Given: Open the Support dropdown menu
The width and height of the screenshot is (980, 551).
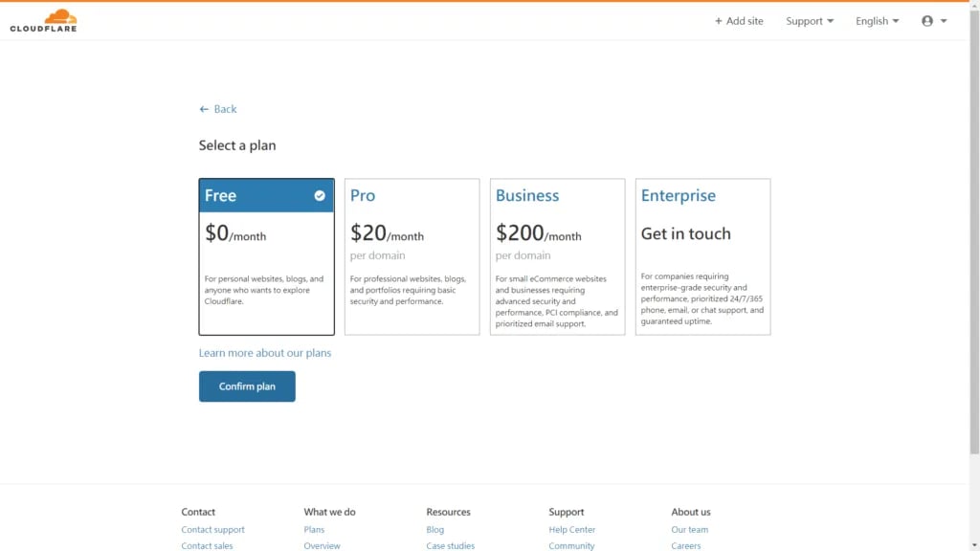Looking at the screenshot, I should (x=810, y=21).
